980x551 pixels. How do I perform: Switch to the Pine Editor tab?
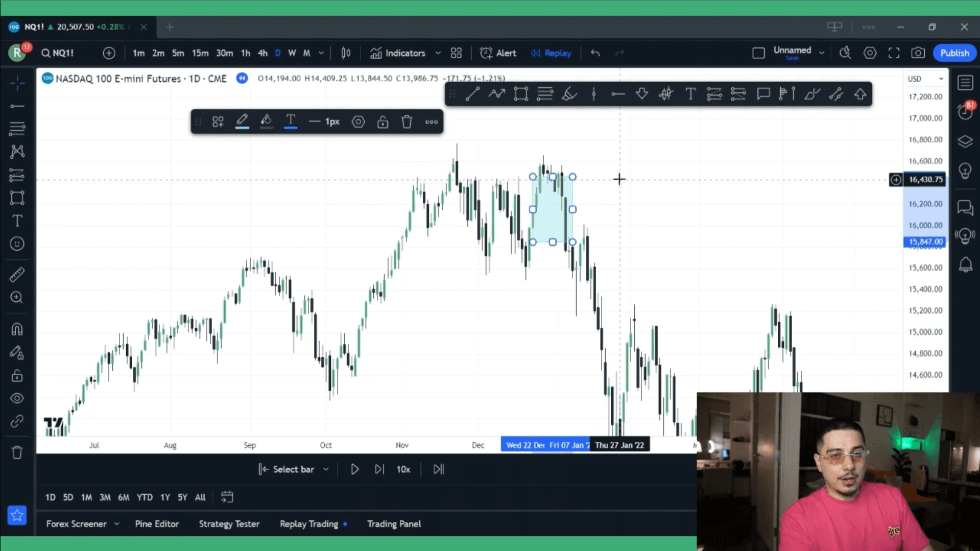point(157,523)
